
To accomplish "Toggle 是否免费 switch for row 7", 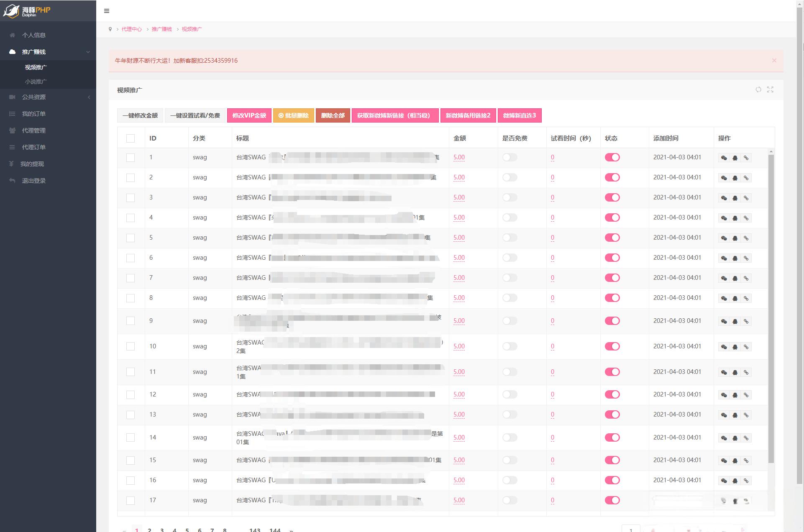I will tap(510, 278).
